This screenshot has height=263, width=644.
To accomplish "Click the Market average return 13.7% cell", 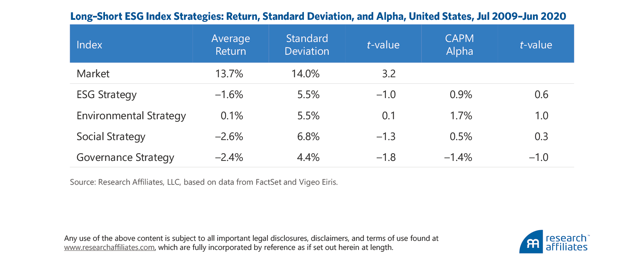I will tap(229, 74).
